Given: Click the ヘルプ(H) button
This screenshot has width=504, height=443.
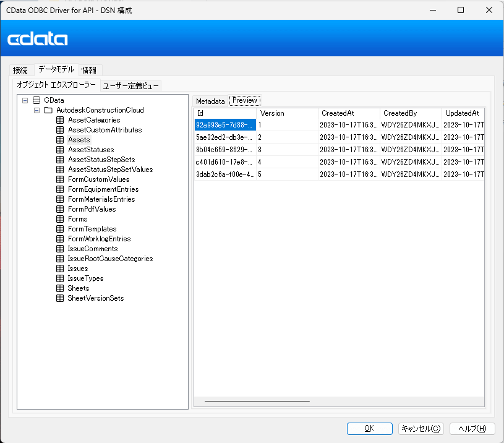Looking at the screenshot, I should 472,429.
